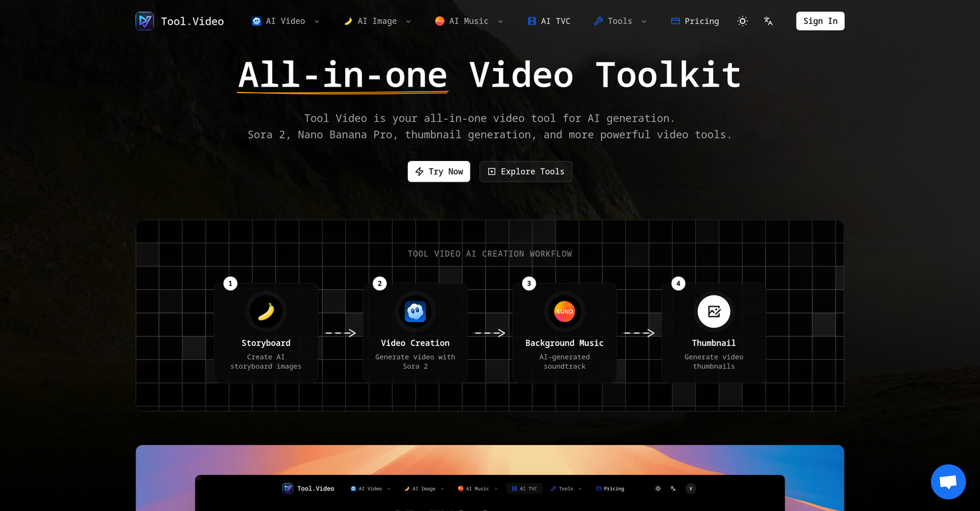Open the Suno Background Music icon
Image resolution: width=980 pixels, height=511 pixels.
[x=564, y=311]
